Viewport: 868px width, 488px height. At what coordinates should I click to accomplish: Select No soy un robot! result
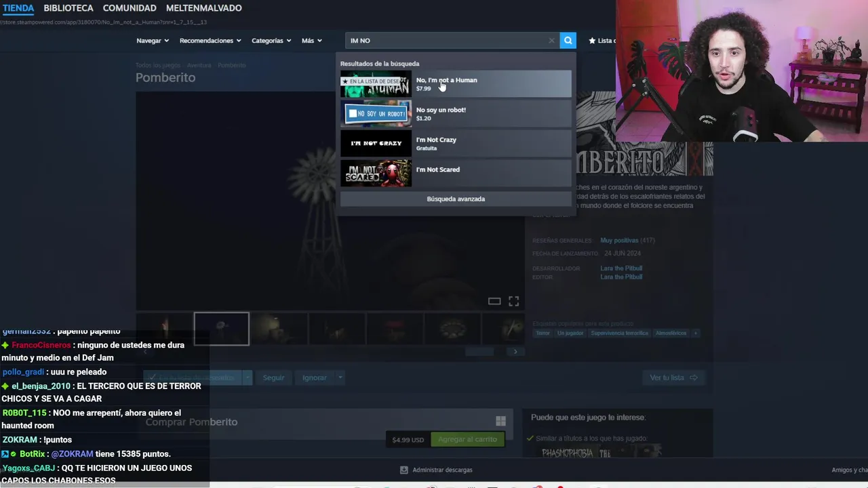pyautogui.click(x=456, y=114)
